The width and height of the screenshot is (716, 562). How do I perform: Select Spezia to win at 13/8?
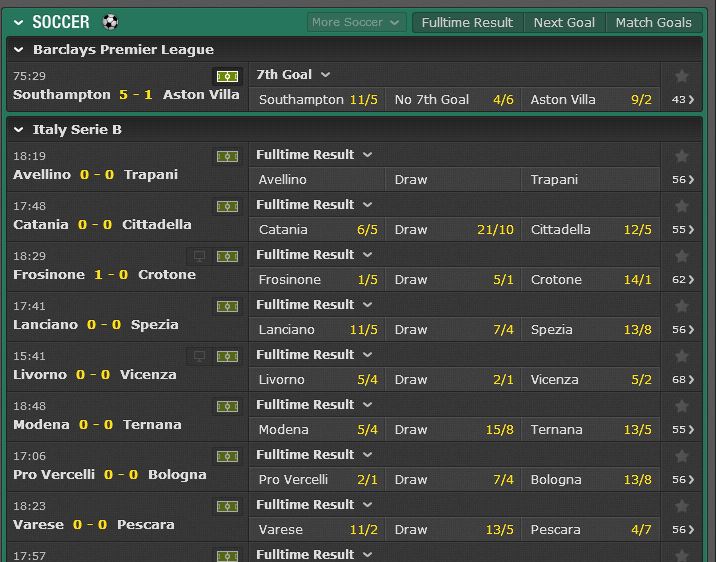(591, 330)
